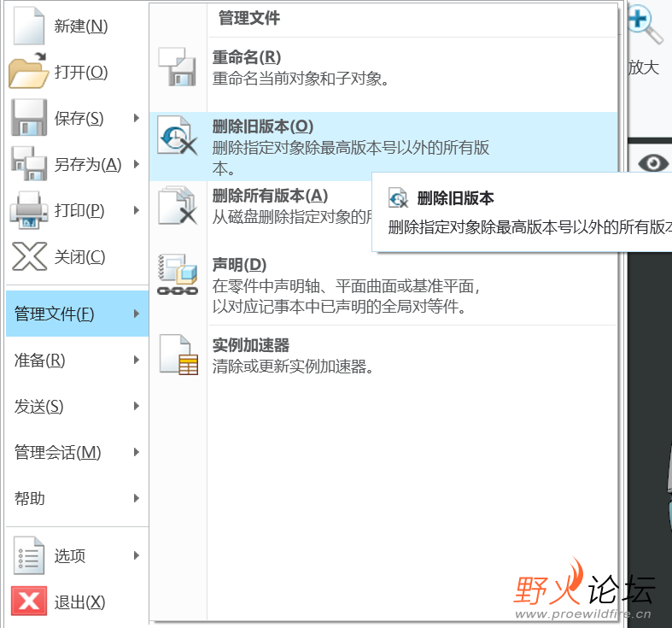
Task: Click the Rename (重命名) icon
Action: [178, 67]
